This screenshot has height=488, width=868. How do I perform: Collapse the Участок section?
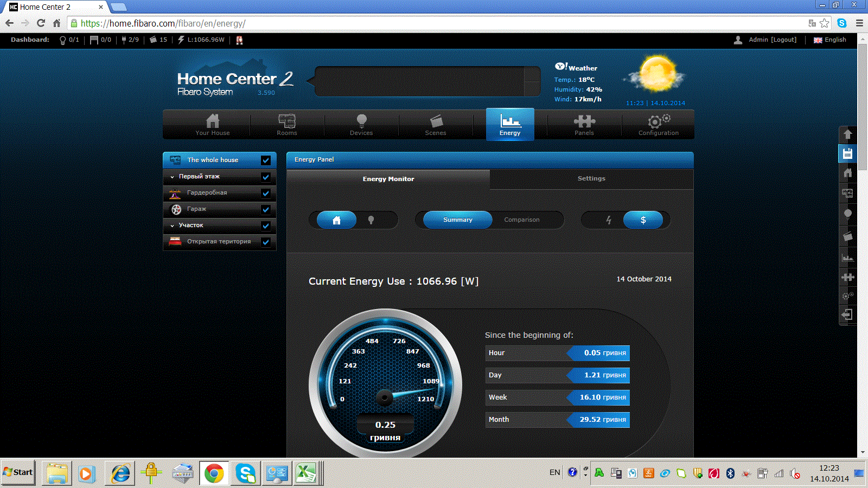tap(173, 226)
